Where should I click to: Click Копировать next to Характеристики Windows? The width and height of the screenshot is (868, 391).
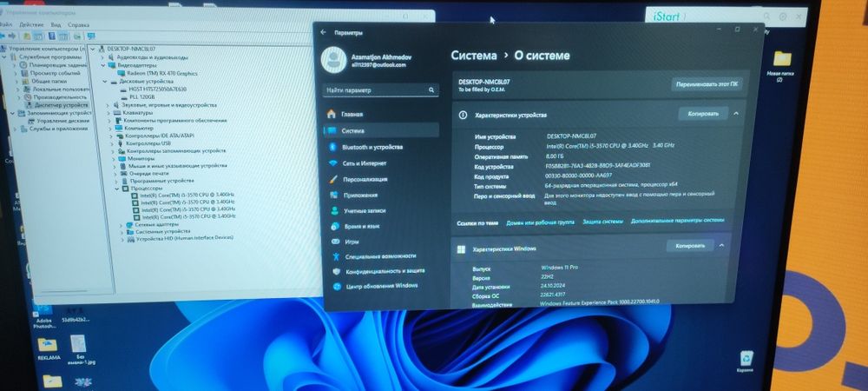(x=689, y=245)
